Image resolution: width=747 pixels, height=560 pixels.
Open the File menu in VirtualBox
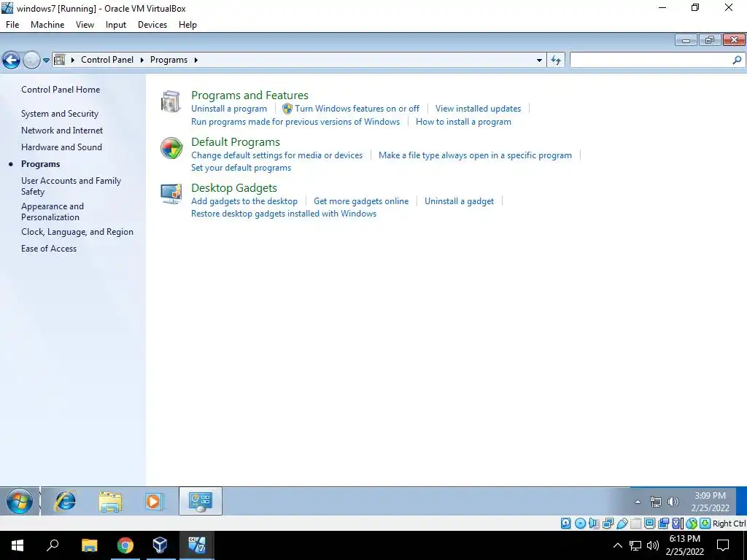[12, 25]
